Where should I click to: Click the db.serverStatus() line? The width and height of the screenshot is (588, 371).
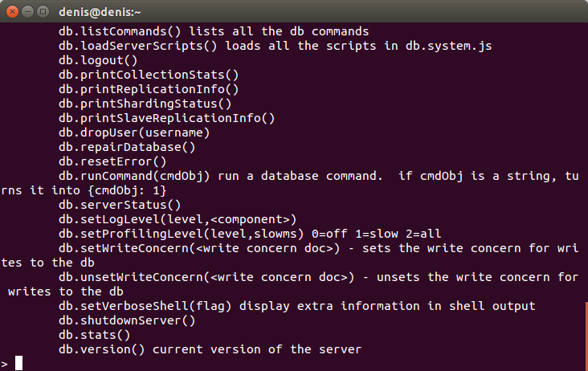point(120,205)
